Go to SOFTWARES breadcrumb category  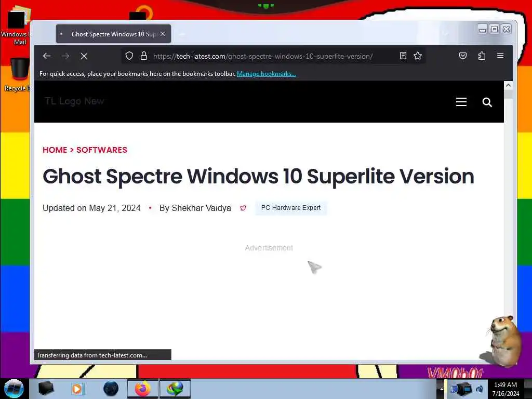[102, 150]
